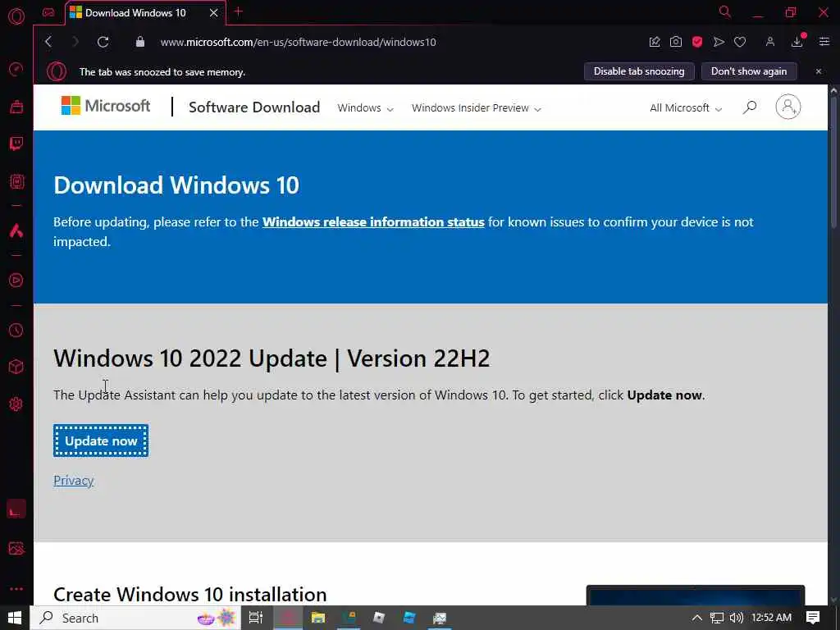This screenshot has height=630, width=840.
Task: Click Disable tab snoozing button
Action: (x=639, y=71)
